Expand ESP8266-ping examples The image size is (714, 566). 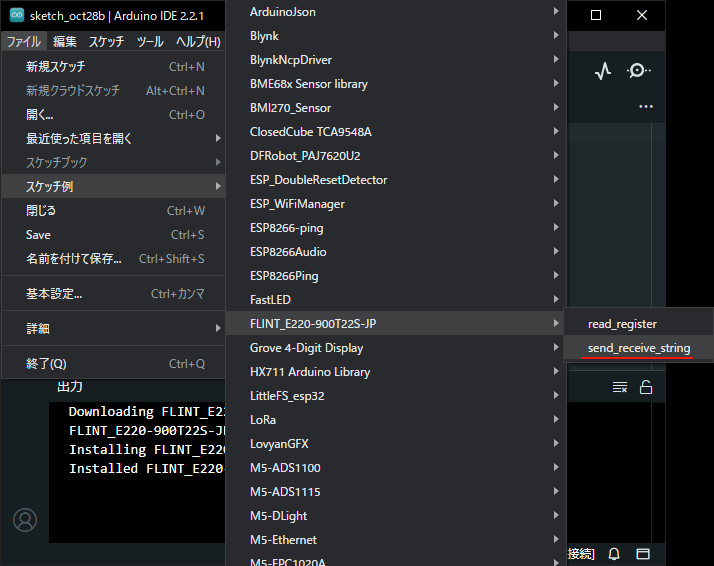(396, 228)
